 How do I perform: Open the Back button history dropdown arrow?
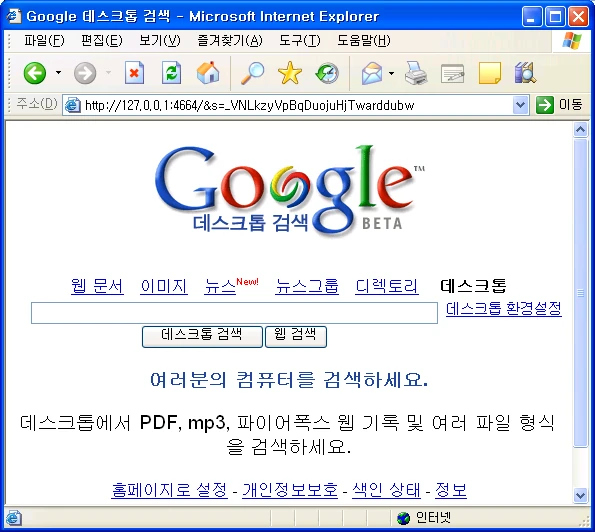coord(58,72)
